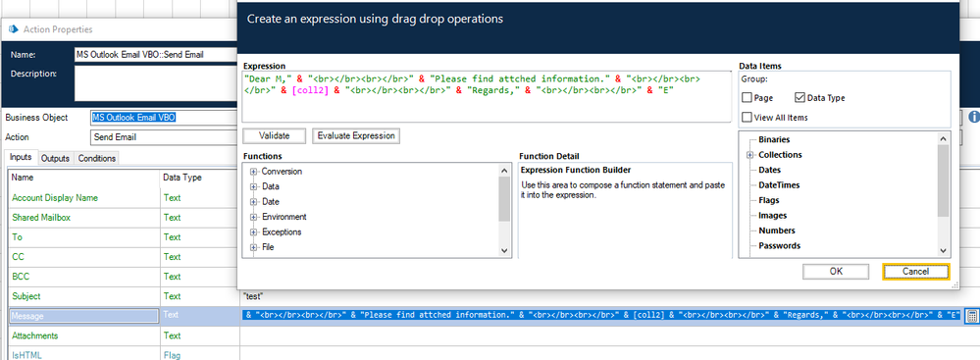Expand the Date functions node
Screen dimensions: 980x360
(x=254, y=202)
